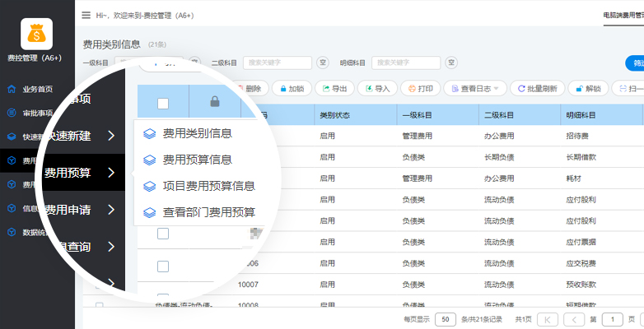This screenshot has height=329, width=644.
Task: Click the hamburger menu icon in header
Action: [86, 15]
